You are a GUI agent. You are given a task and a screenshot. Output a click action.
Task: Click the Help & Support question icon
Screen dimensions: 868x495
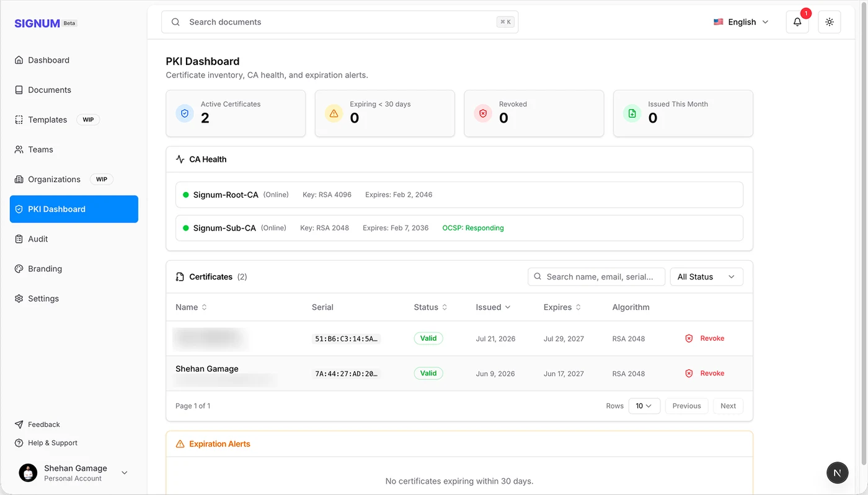point(19,443)
